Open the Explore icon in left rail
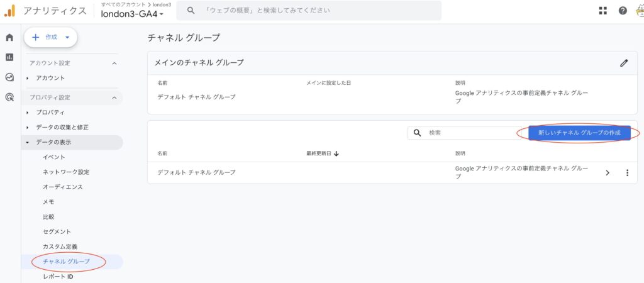This screenshot has width=644, height=283. (x=9, y=77)
